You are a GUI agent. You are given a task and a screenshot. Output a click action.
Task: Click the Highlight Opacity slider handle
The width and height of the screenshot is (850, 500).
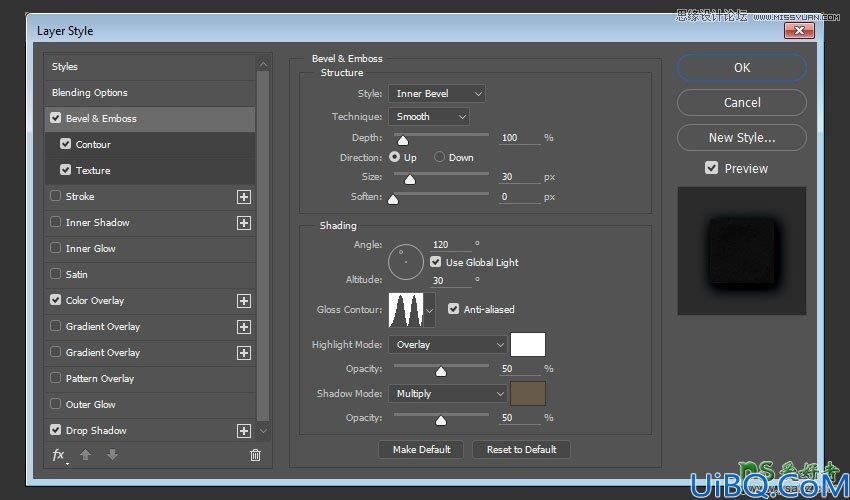[x=441, y=371]
